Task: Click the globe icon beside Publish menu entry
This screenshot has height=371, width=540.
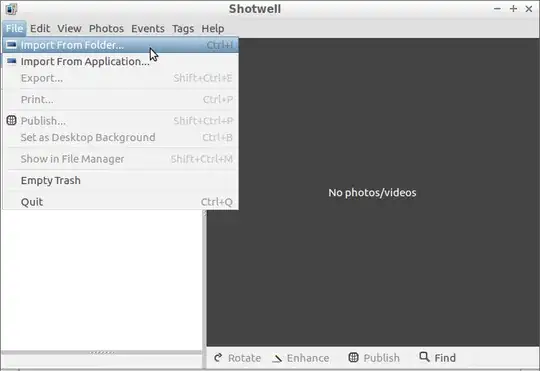Action: [x=11, y=120]
